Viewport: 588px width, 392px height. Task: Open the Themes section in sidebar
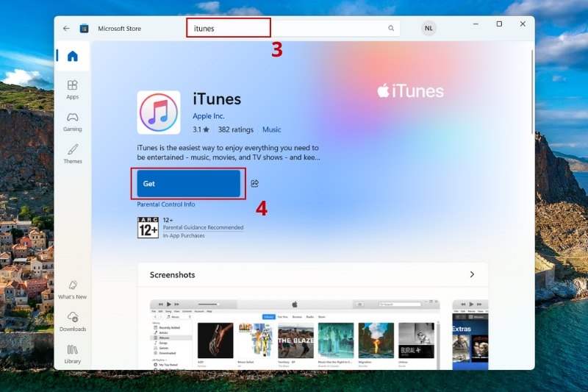coord(72,154)
